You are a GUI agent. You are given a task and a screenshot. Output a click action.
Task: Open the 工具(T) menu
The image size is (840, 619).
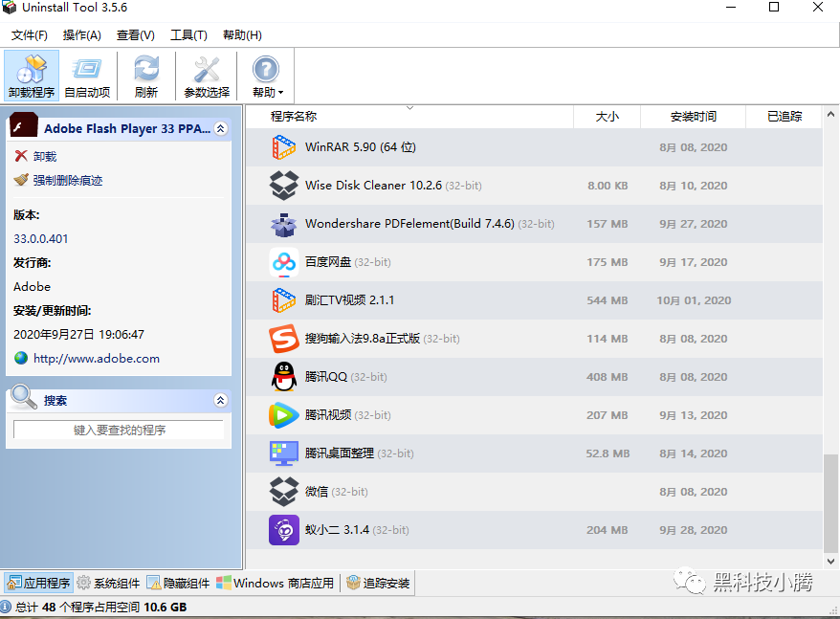[x=188, y=34]
